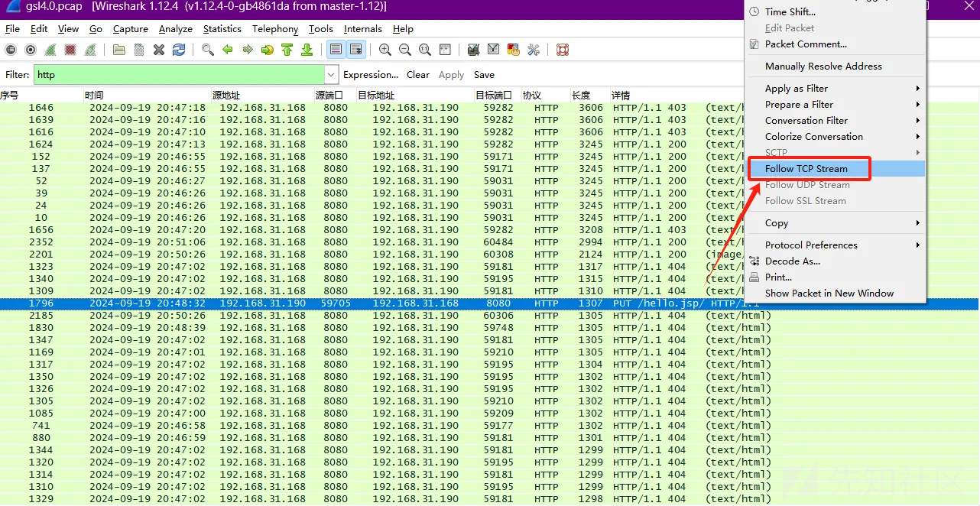This screenshot has height=506, width=980.
Task: Go forward in packet history
Action: tap(248, 50)
